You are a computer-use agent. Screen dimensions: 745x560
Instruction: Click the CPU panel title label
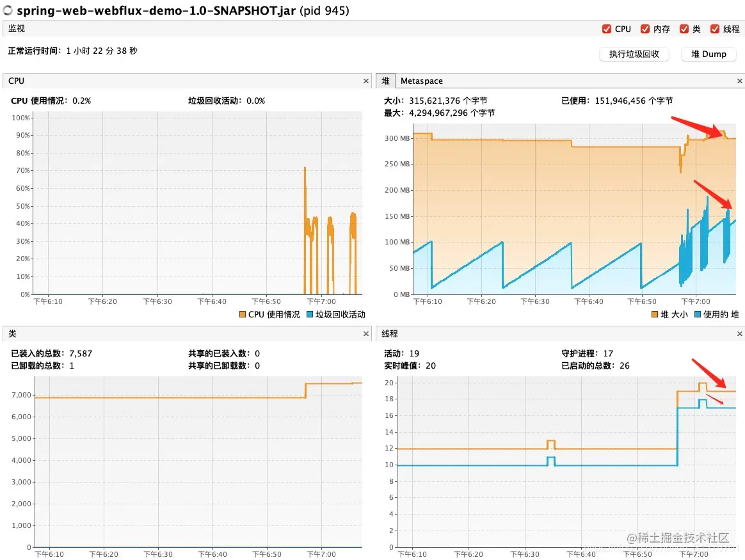(x=16, y=81)
